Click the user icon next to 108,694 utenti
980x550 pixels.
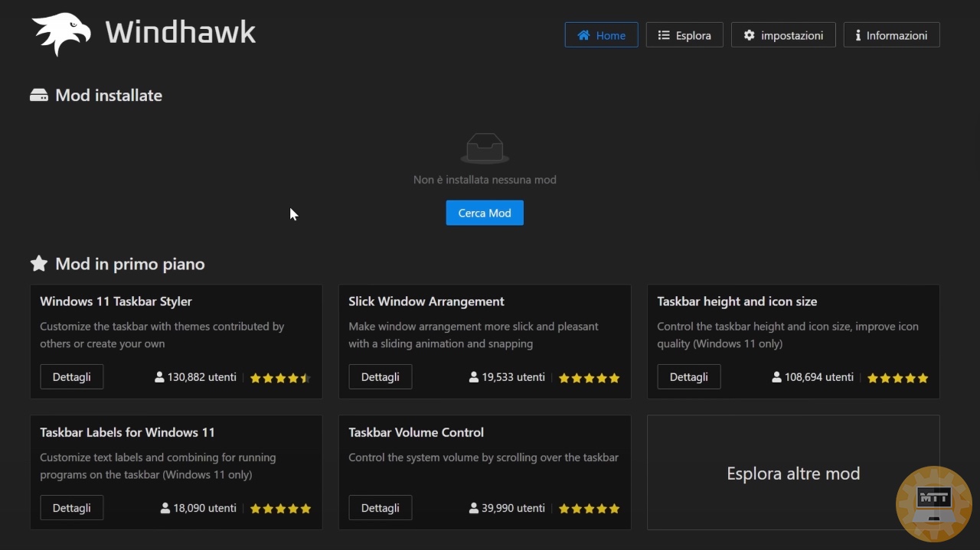tap(776, 377)
